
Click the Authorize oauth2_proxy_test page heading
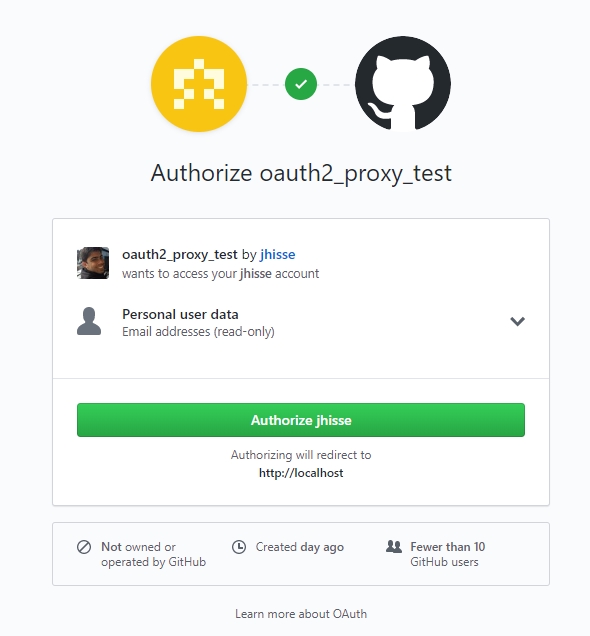[x=301, y=174]
